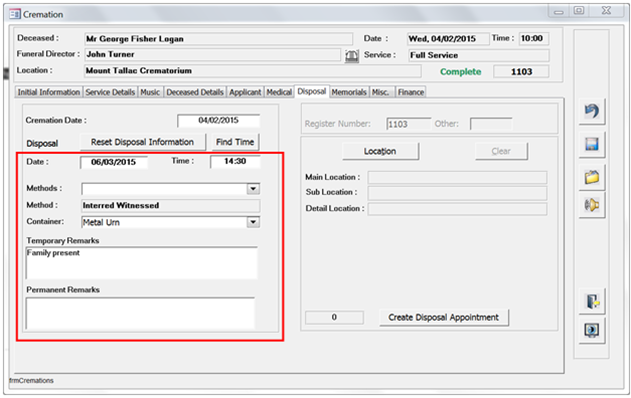
Task: Click the Permanent Remarks text box
Action: tap(140, 313)
